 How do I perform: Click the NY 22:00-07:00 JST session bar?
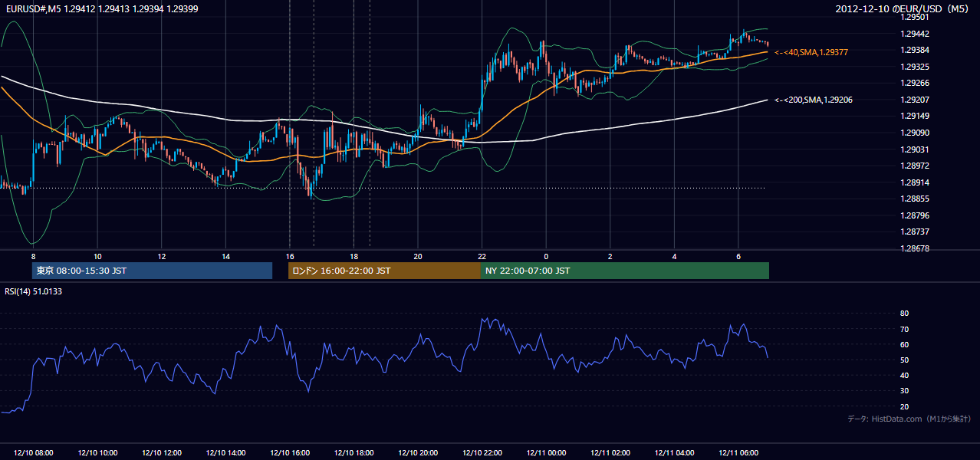click(x=625, y=271)
